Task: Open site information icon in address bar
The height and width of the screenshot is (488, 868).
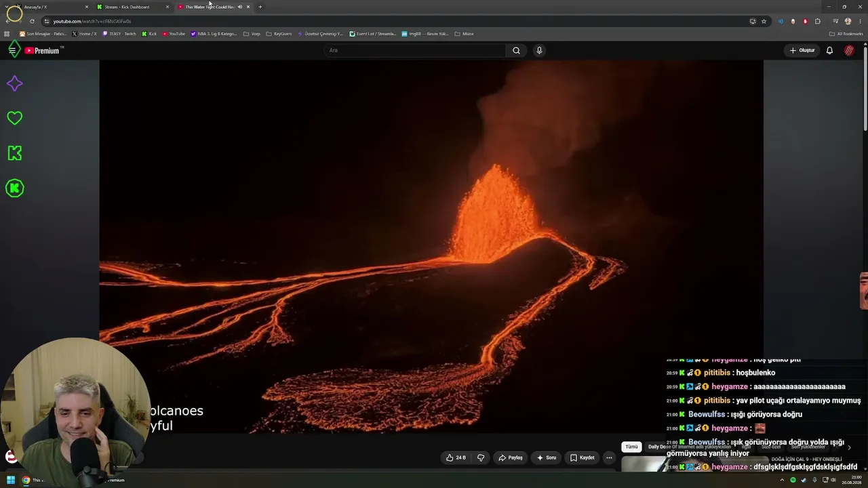Action: point(46,21)
